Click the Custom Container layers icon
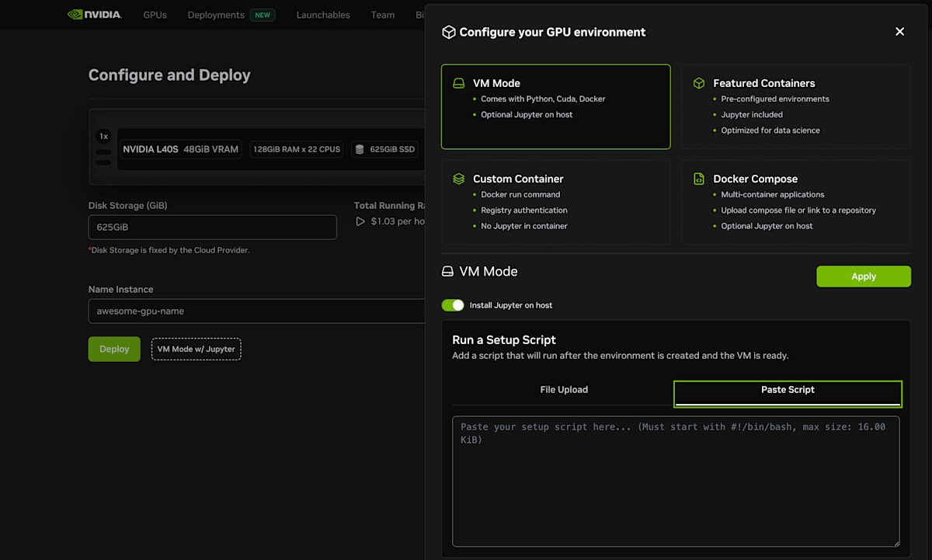 (459, 179)
